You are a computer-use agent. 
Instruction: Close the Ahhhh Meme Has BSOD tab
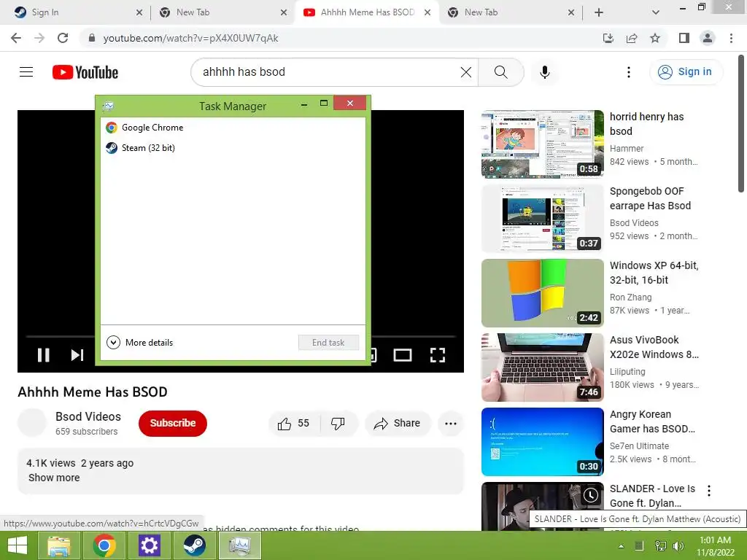pyautogui.click(x=427, y=12)
